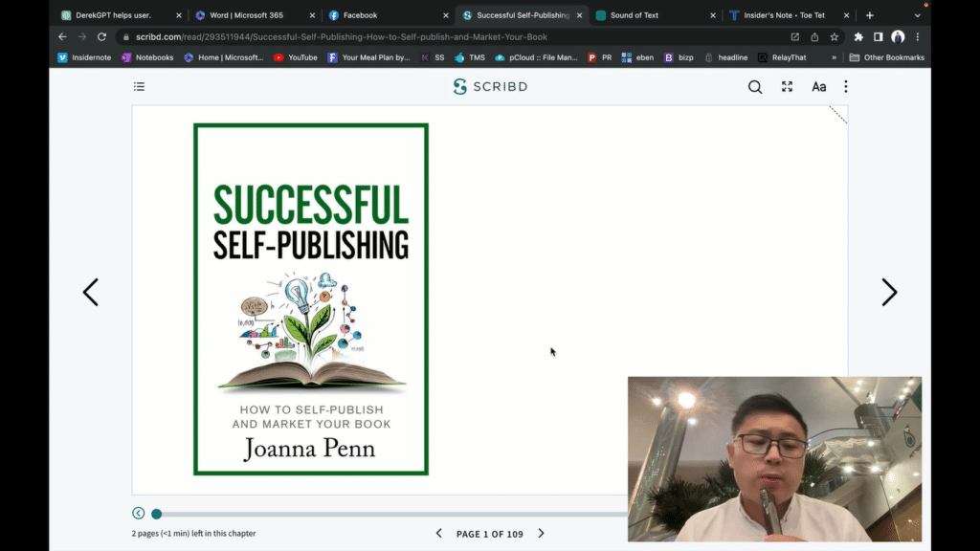Click the Scribd logo
980x551 pixels.
pyautogui.click(x=491, y=86)
